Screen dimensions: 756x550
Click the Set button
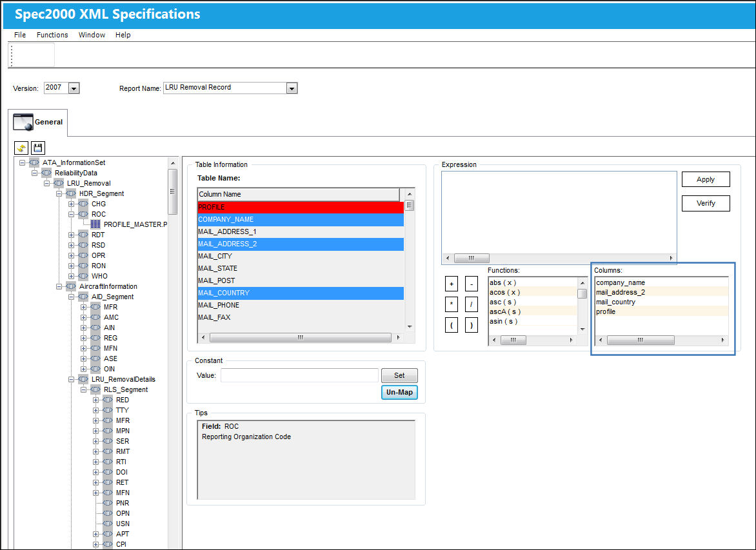point(399,375)
